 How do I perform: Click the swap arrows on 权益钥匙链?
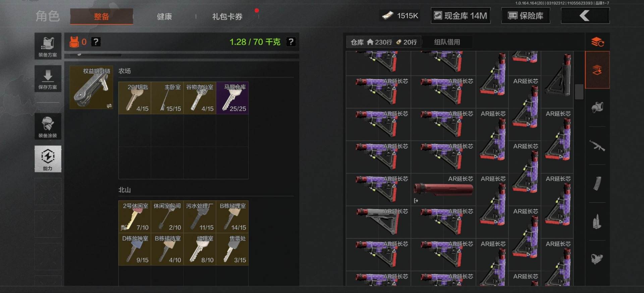109,106
